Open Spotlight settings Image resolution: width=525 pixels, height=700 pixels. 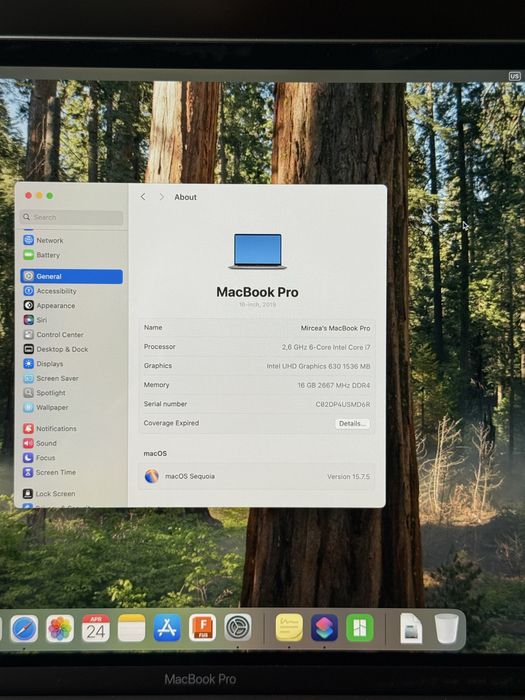[45, 393]
